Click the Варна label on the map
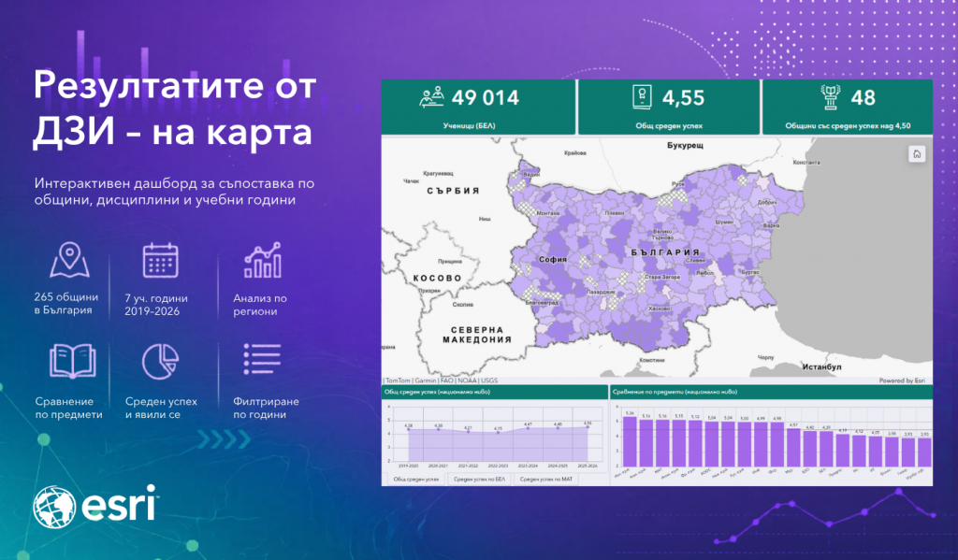 tap(771, 225)
